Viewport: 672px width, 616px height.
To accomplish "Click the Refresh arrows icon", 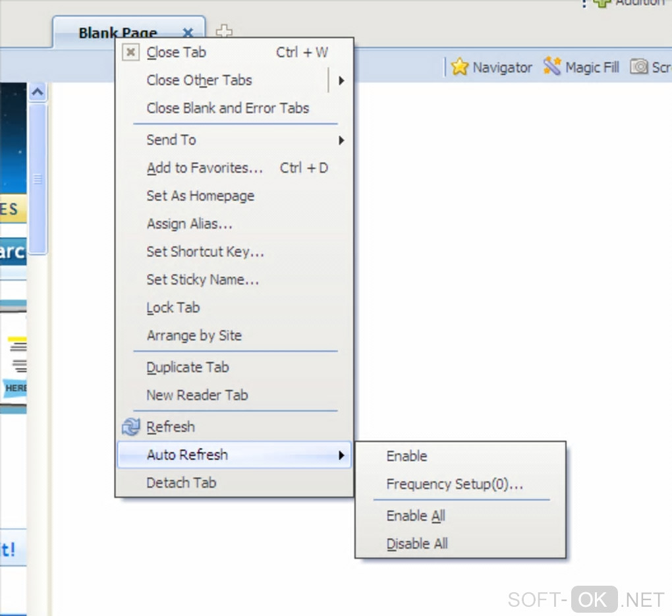I will click(130, 427).
